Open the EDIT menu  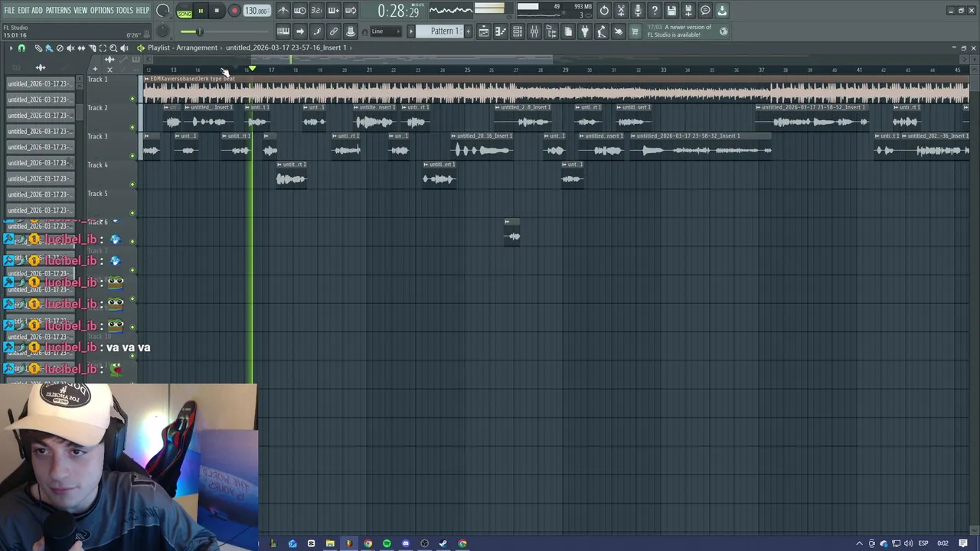(x=24, y=11)
